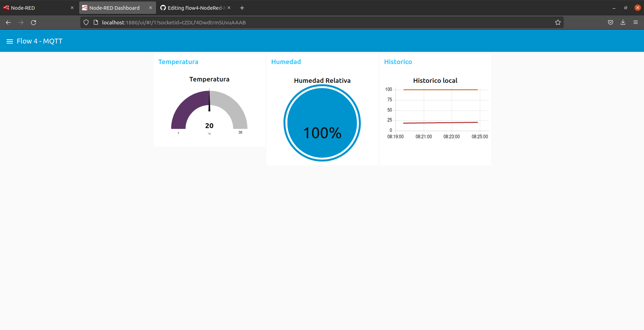Open a new browser tab
The image size is (644, 330).
click(242, 7)
